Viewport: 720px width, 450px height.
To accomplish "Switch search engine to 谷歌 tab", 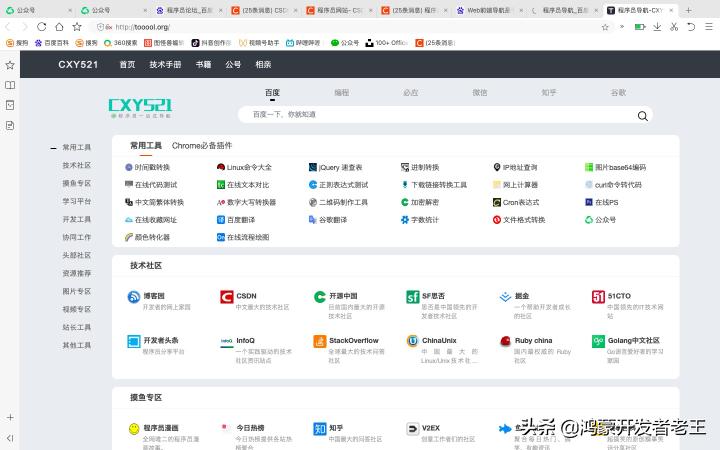I will [618, 93].
